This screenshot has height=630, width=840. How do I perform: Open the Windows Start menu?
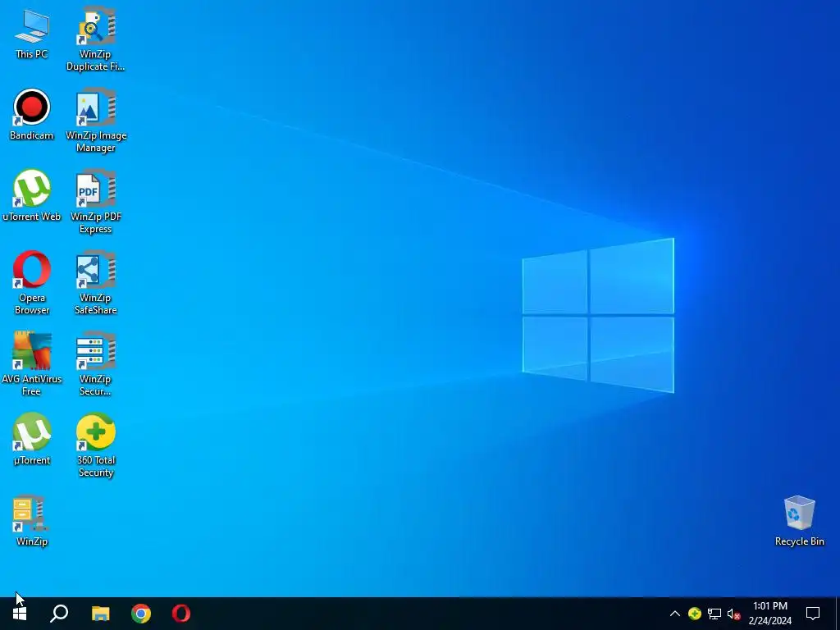(20, 614)
